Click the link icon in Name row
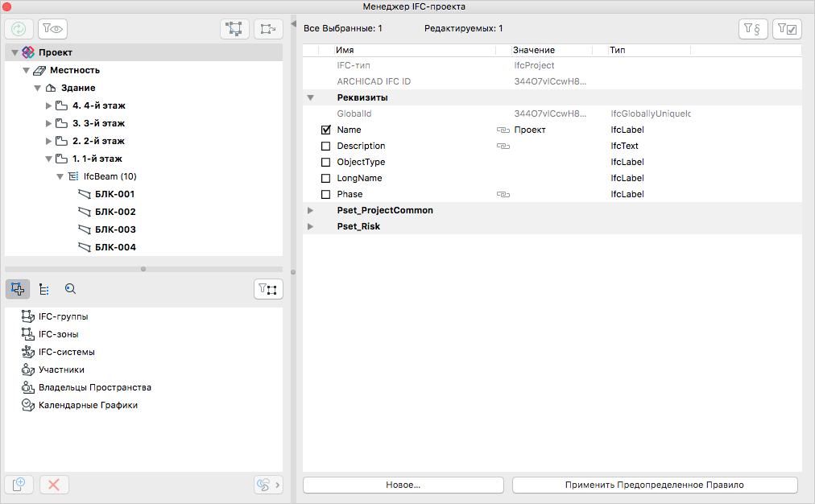Screen dimensions: 815x504 [503, 130]
